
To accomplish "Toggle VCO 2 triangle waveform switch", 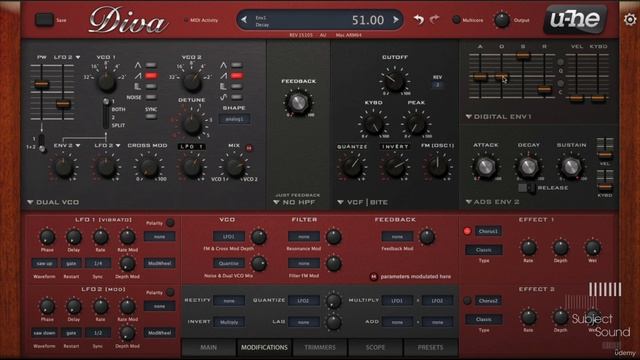I will pos(236,65).
